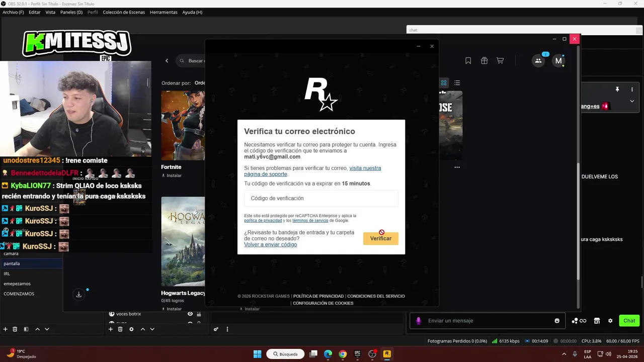644x362 pixels.
Task: Click Instalar under Fortnite
Action: click(x=172, y=175)
